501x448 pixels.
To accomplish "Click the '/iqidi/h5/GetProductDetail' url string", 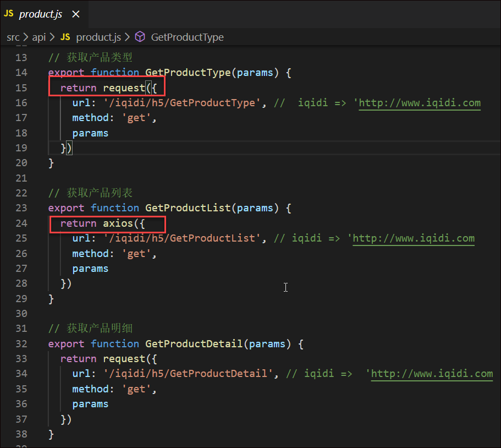I will click(188, 374).
